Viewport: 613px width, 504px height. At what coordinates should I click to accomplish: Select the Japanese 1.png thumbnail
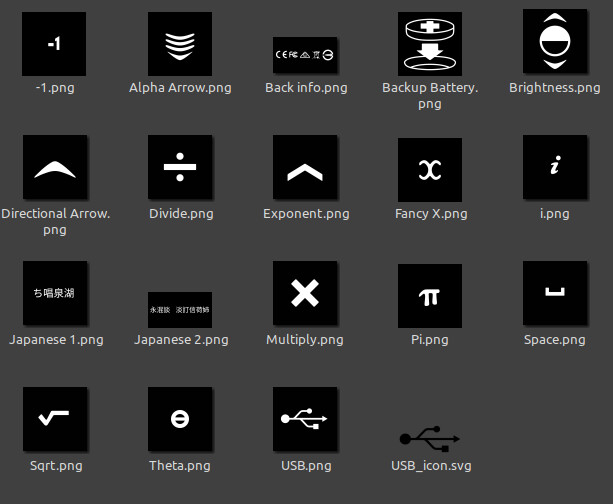(x=54, y=294)
